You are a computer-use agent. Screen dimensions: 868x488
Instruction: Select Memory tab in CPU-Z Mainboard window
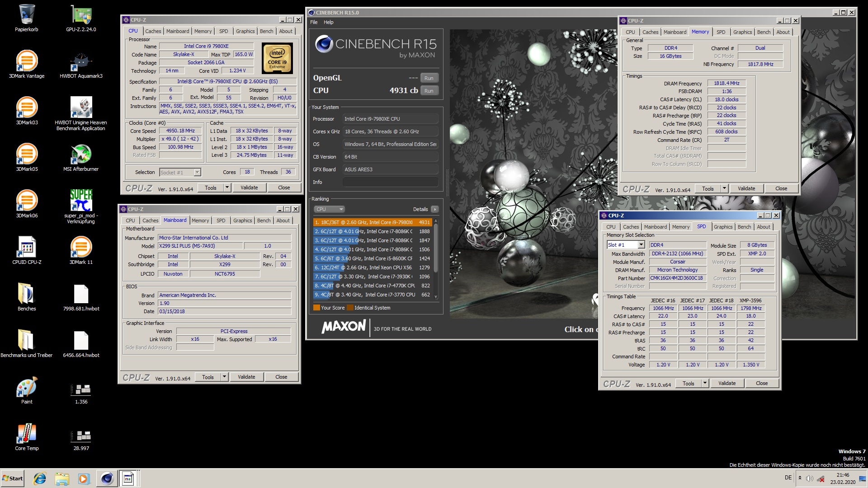(200, 221)
